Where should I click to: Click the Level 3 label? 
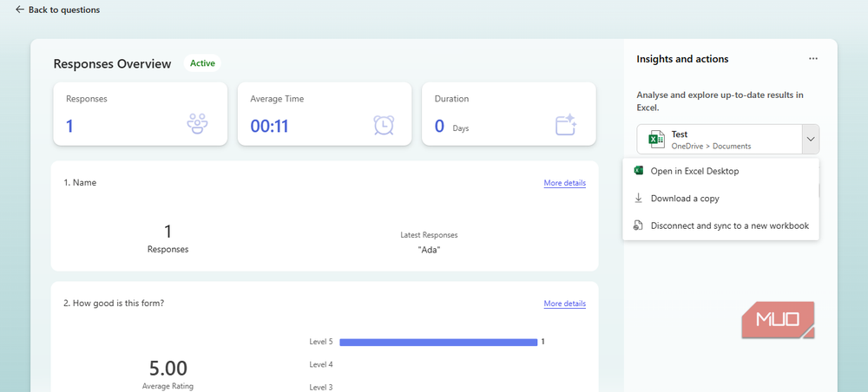321,388
